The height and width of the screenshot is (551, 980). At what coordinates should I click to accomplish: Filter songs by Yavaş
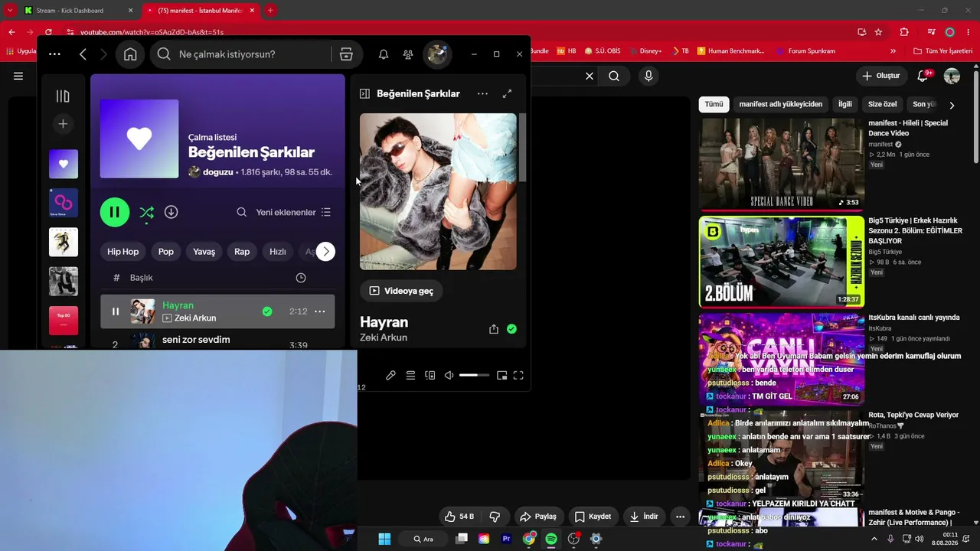tap(204, 252)
